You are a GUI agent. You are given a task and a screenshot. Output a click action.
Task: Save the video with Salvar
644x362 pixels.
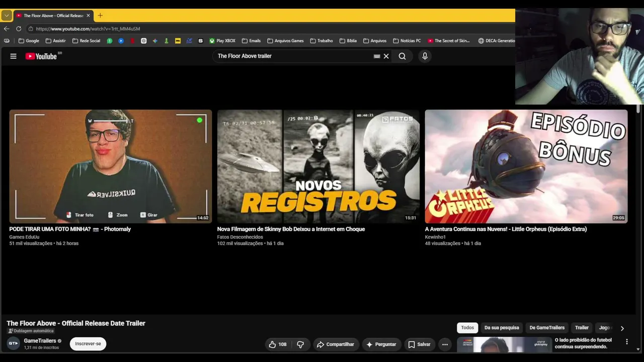coord(419,344)
